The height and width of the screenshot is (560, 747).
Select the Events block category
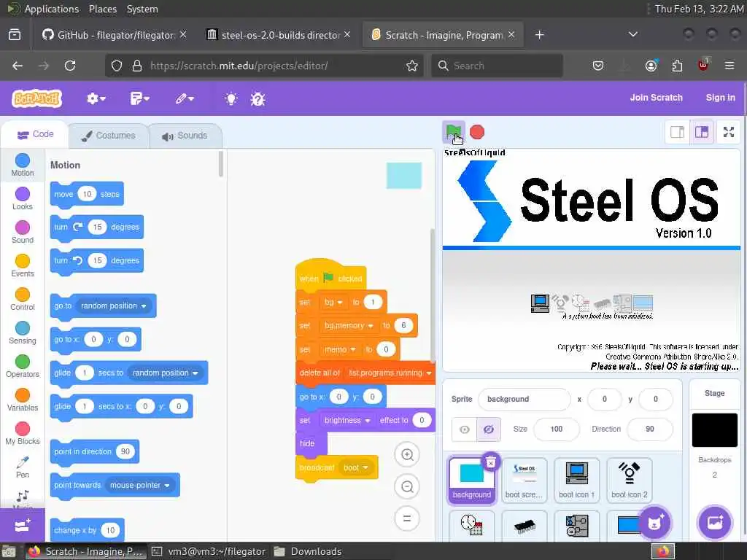[23, 265]
